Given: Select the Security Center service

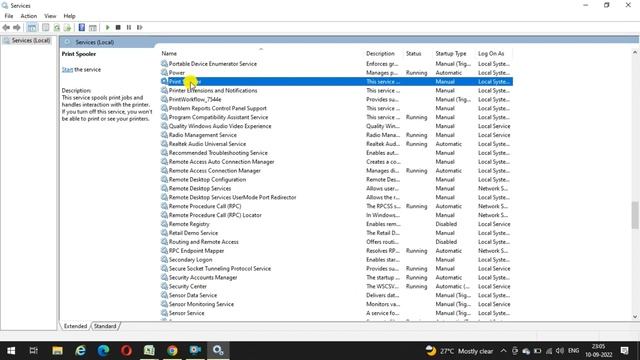Looking at the screenshot, I should (x=188, y=287).
